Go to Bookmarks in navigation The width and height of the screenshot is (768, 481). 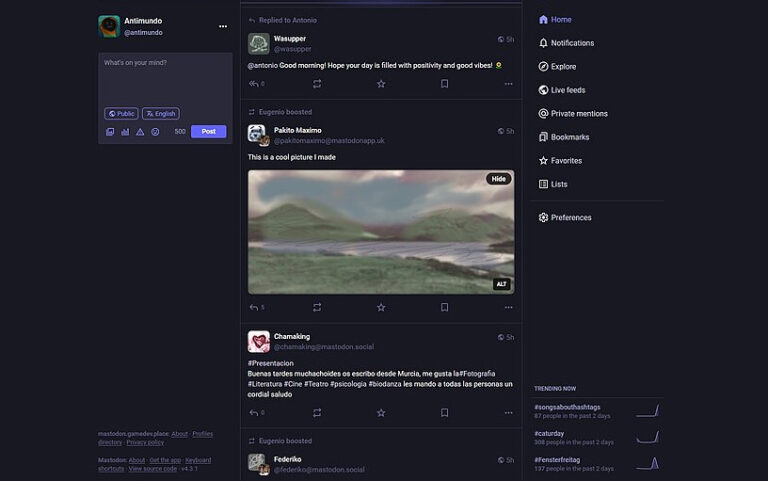tap(569, 137)
